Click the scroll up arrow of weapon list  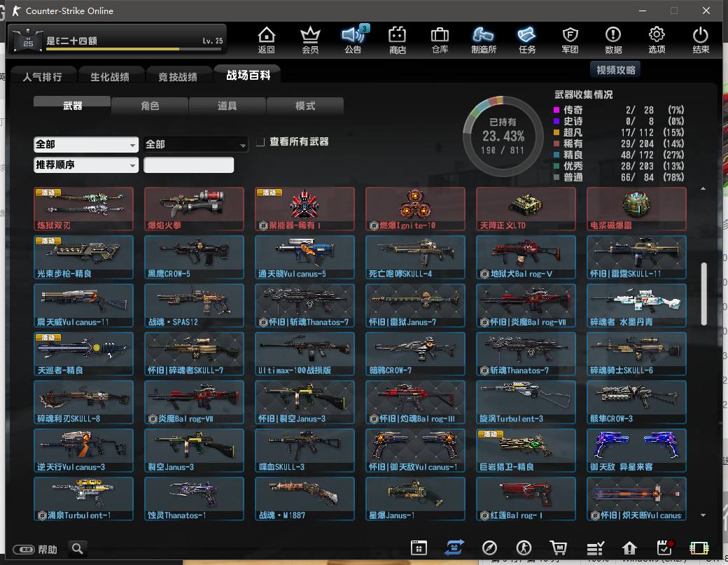click(703, 188)
